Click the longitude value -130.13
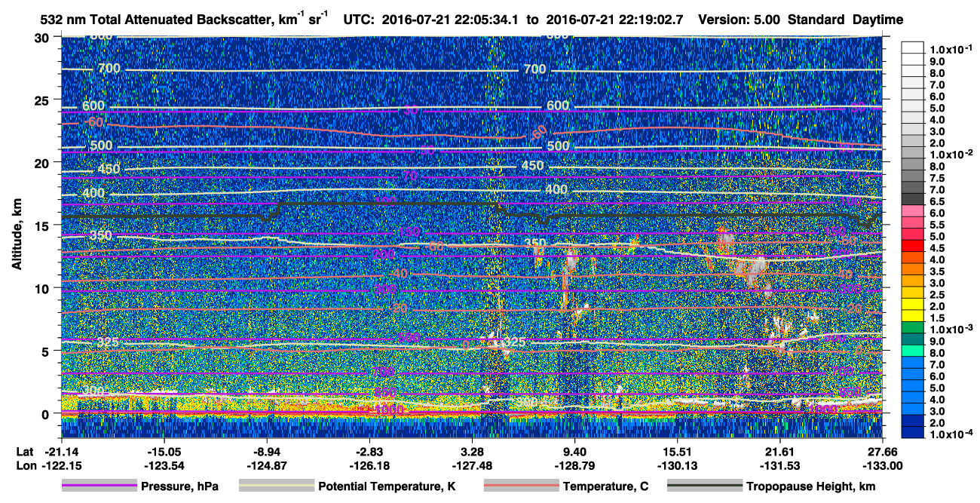 pyautogui.click(x=678, y=465)
